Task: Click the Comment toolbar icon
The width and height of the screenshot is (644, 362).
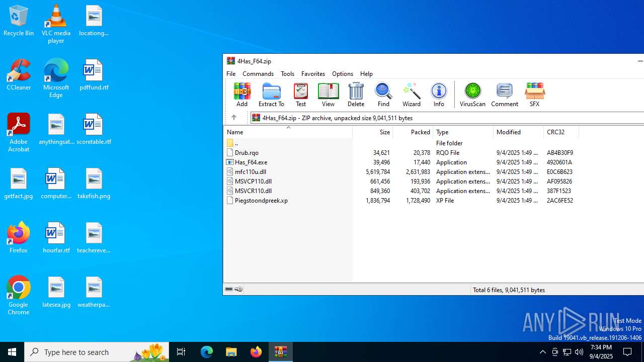Action: point(505,95)
